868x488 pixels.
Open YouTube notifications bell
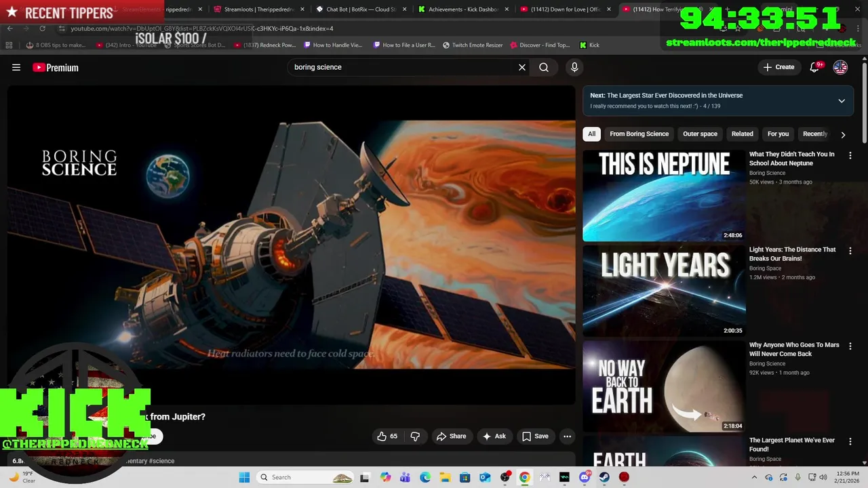click(x=815, y=67)
